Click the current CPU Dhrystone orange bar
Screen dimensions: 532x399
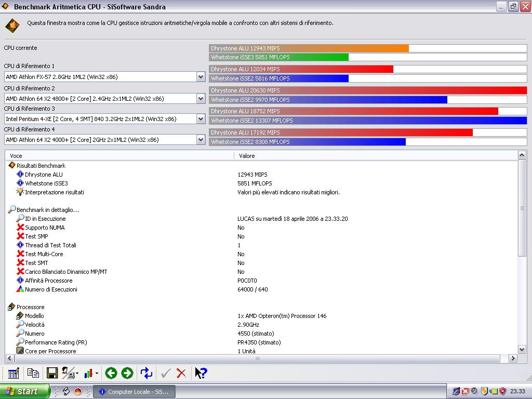pyautogui.click(x=309, y=48)
